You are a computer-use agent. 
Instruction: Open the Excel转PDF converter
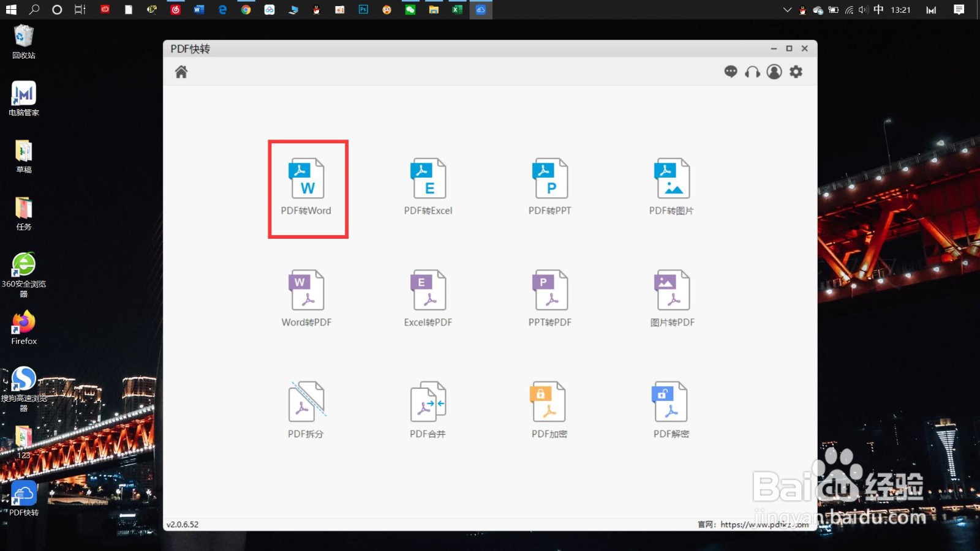point(428,299)
